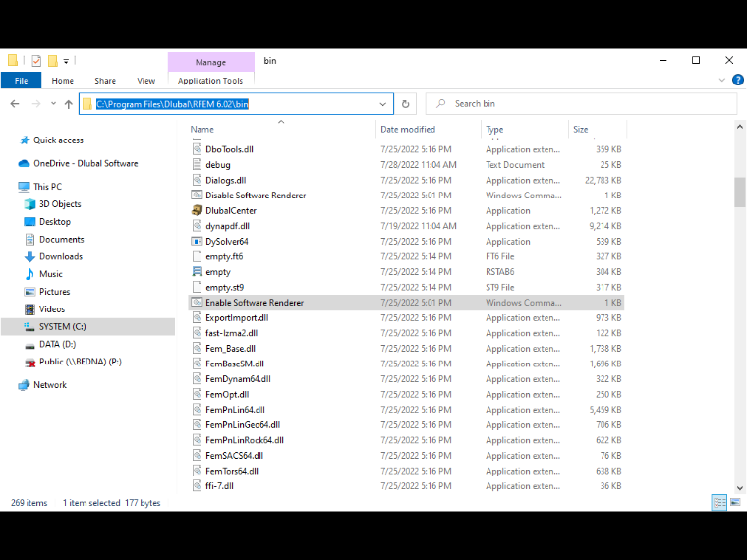
Task: Click the empty.ft6 file icon
Action: point(197,256)
